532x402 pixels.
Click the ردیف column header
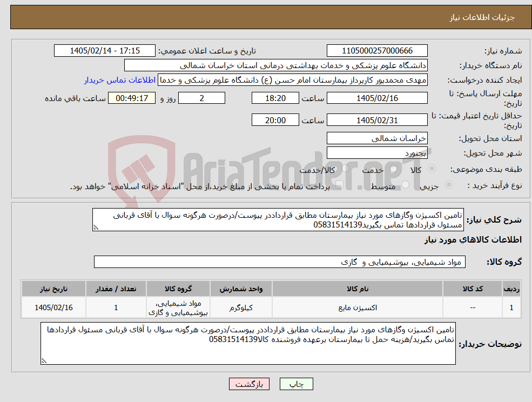tap(511, 289)
